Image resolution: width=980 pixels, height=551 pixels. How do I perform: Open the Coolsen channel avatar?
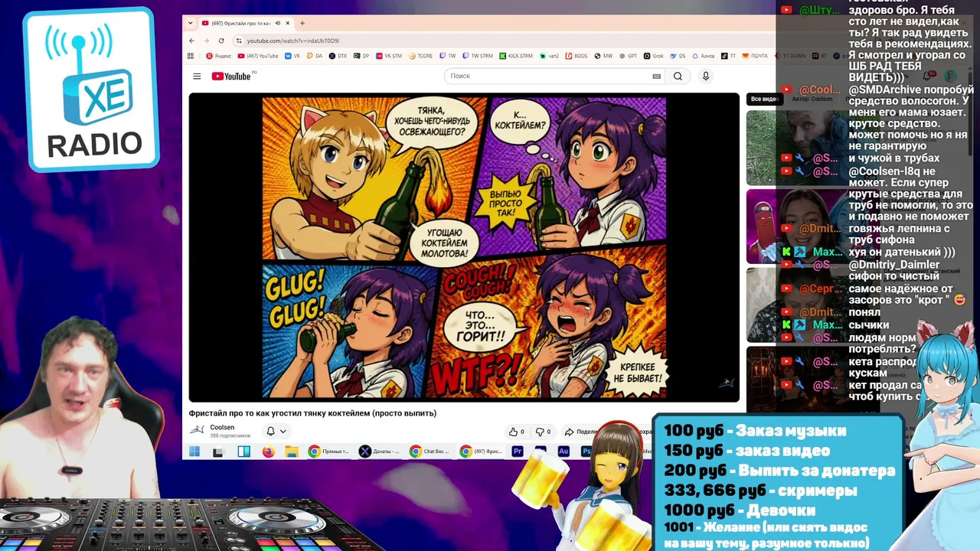[197, 430]
